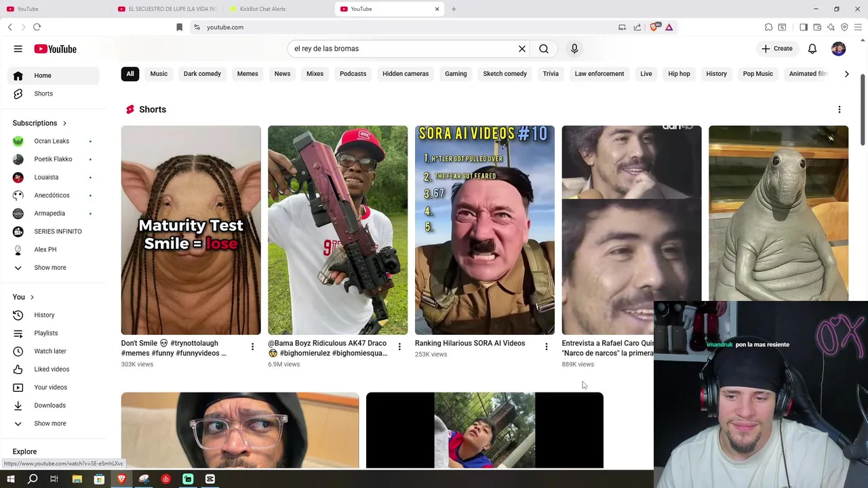Toggle the browser sidebar panel

804,27
